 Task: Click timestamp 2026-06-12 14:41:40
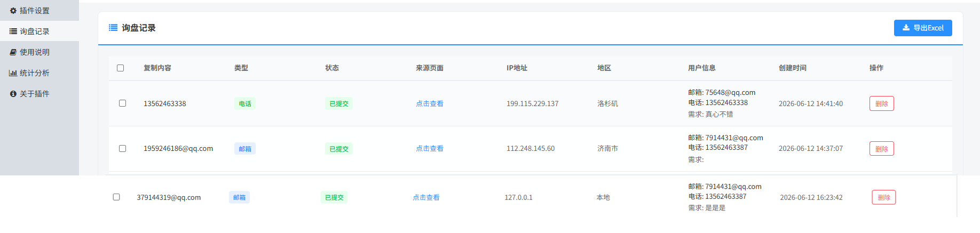pos(811,103)
